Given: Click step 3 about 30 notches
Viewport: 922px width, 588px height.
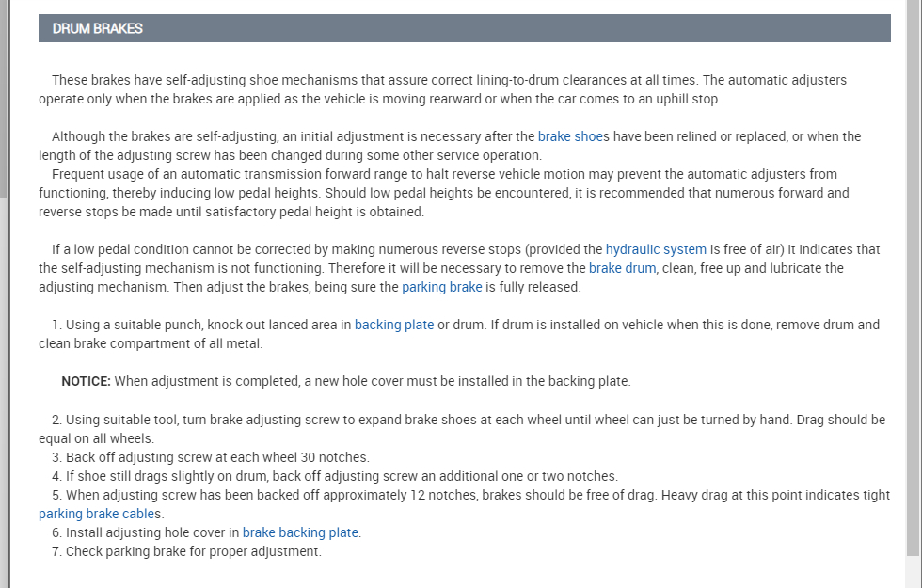Looking at the screenshot, I should pyautogui.click(x=216, y=457).
